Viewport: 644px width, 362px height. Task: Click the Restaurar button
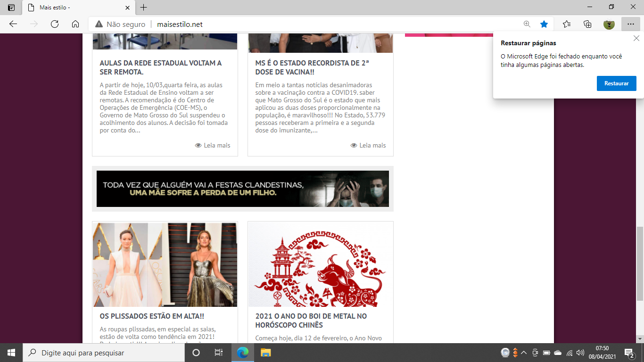(x=616, y=83)
